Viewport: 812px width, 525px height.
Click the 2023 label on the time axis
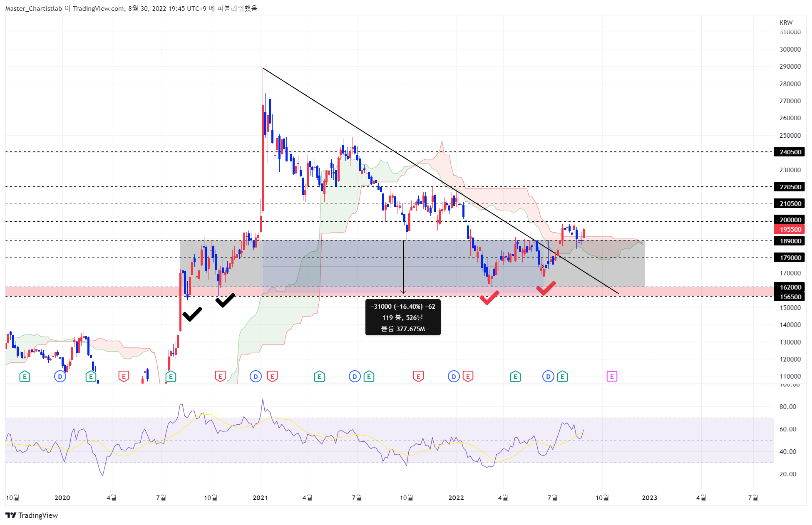pos(649,498)
